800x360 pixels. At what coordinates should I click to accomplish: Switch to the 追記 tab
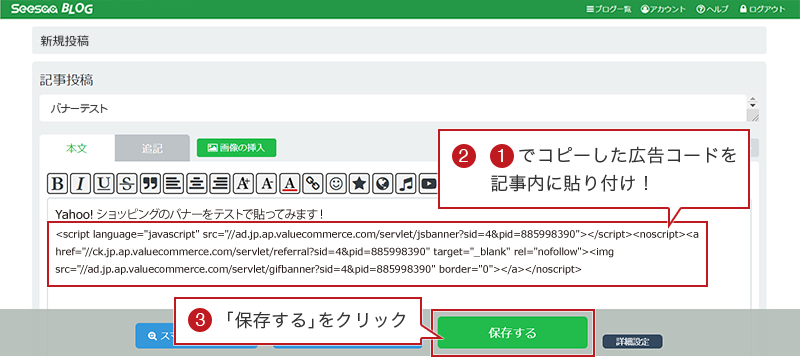click(x=152, y=148)
